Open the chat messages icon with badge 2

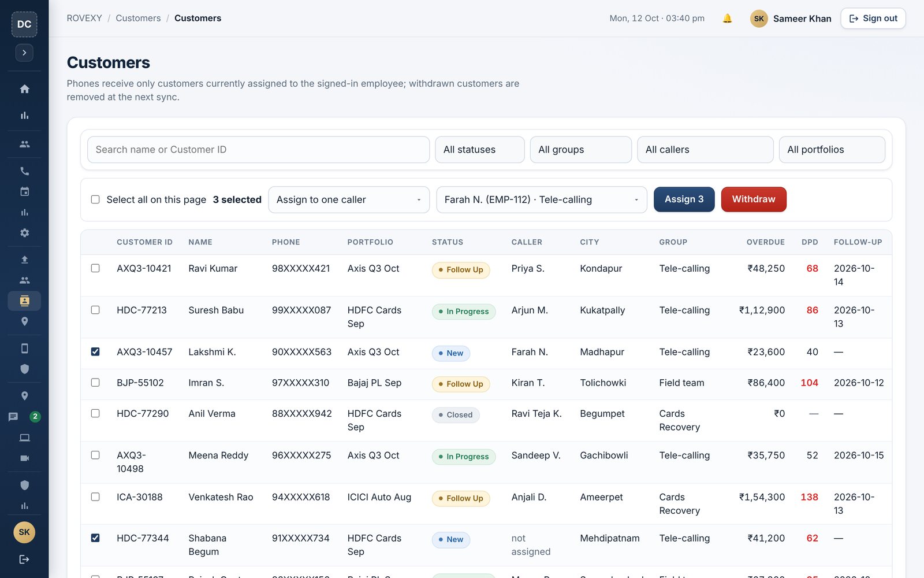13,417
